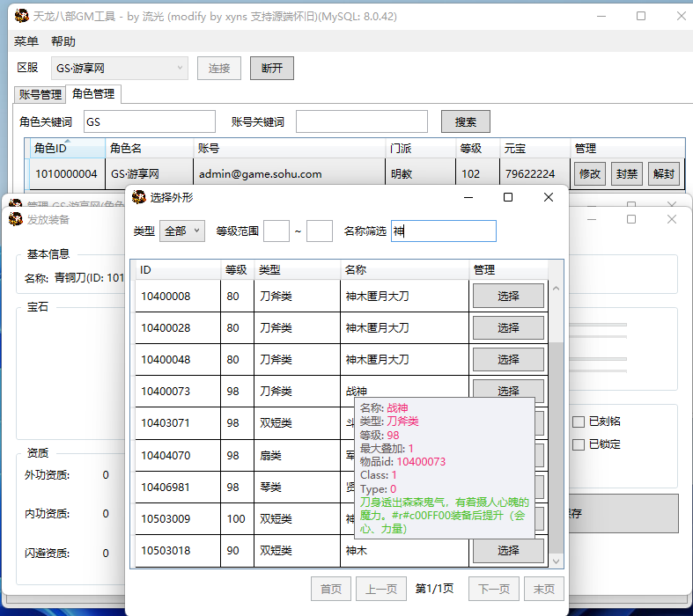This screenshot has width=693, height=616.
Task: Click the scrollbar down arrow in results list
Action: (556, 560)
